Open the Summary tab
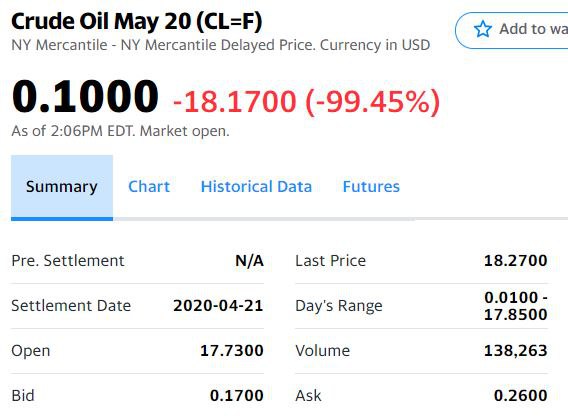 click(62, 187)
